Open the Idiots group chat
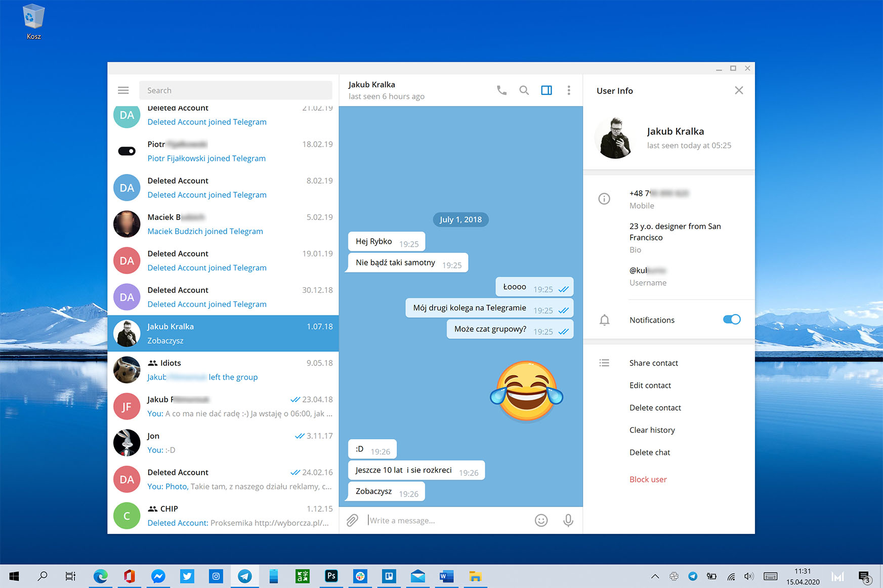This screenshot has height=588, width=883. coord(223,370)
